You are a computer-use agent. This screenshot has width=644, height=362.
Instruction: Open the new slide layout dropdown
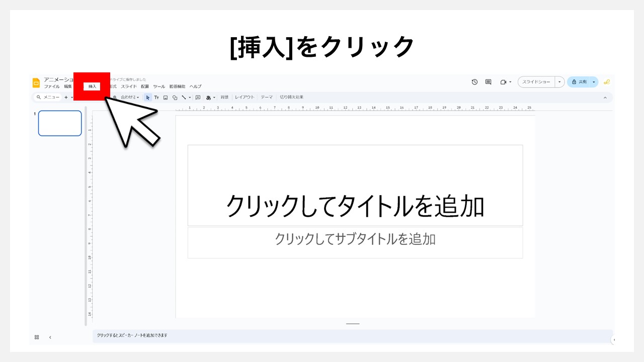(x=72, y=97)
